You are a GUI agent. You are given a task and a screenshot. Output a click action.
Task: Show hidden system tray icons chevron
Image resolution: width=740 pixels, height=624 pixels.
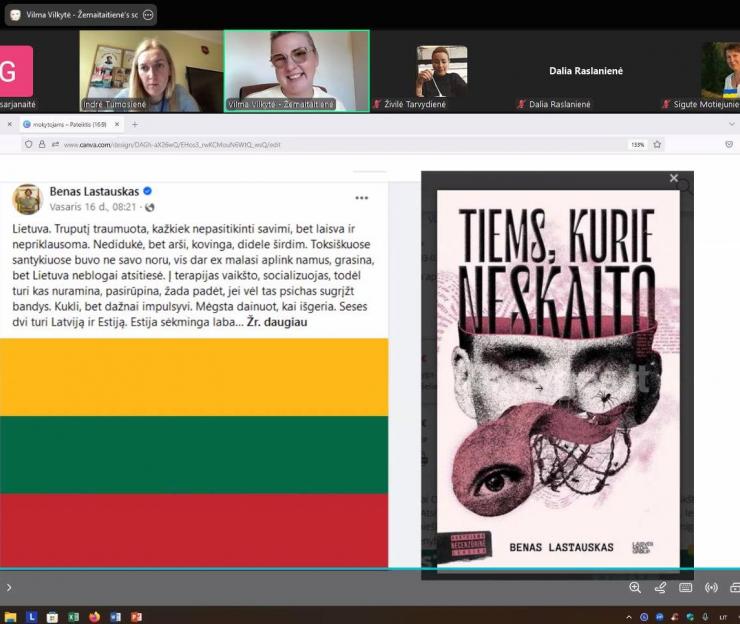tap(629, 617)
